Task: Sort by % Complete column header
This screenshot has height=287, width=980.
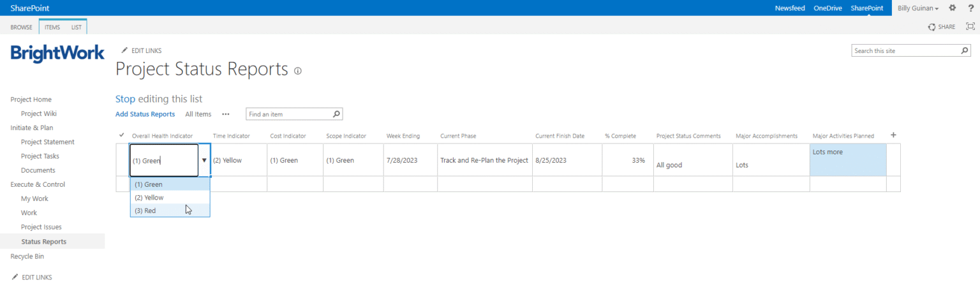Action: 620,136
